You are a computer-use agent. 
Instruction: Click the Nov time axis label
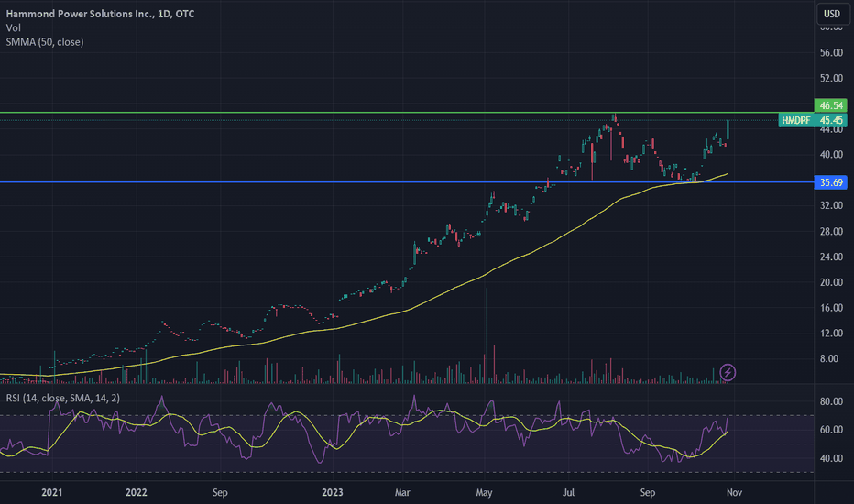coord(734,493)
